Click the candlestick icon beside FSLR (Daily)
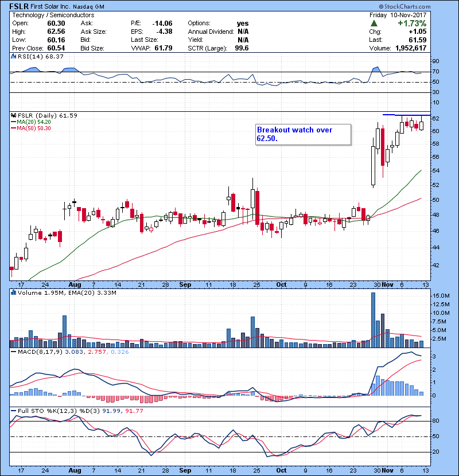Image resolution: width=459 pixels, height=476 pixels. [13, 115]
